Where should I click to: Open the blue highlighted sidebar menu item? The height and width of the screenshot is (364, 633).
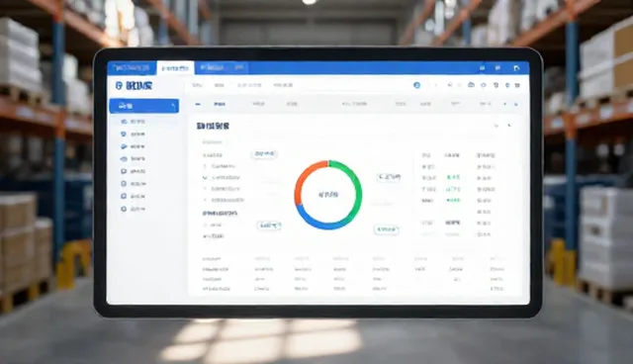[x=144, y=106]
